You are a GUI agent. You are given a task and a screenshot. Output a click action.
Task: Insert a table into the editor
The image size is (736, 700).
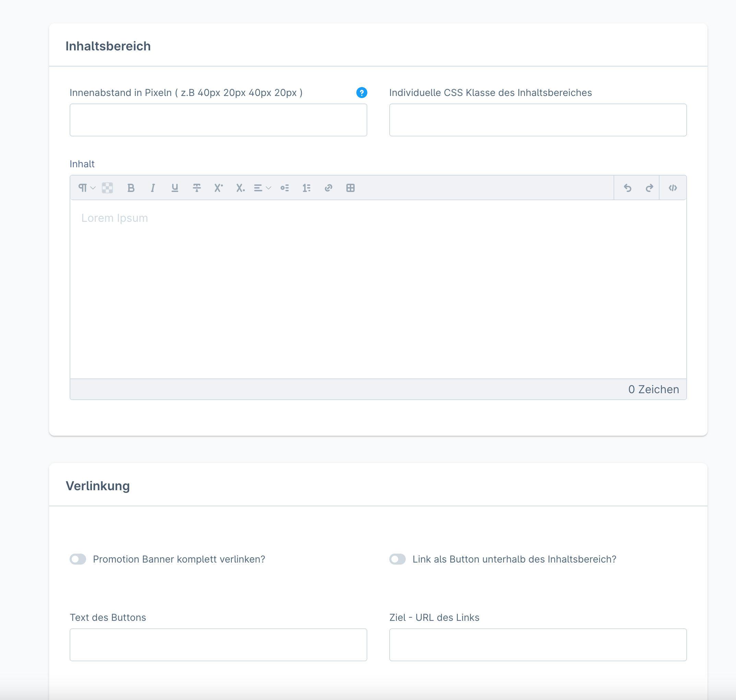[351, 188]
